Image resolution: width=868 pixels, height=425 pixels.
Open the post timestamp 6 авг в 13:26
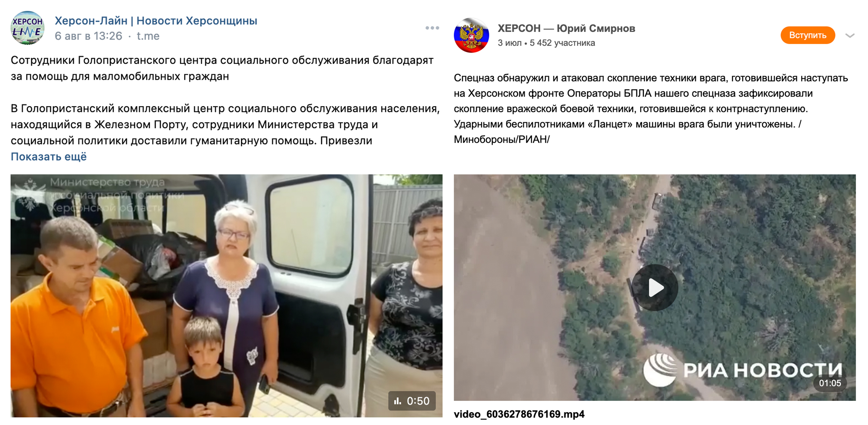(x=88, y=36)
